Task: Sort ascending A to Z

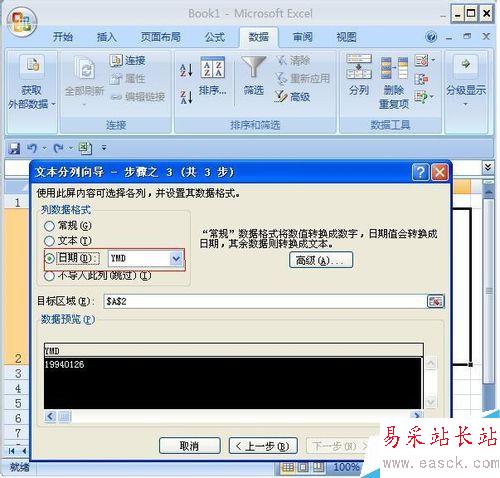Action: click(x=186, y=70)
